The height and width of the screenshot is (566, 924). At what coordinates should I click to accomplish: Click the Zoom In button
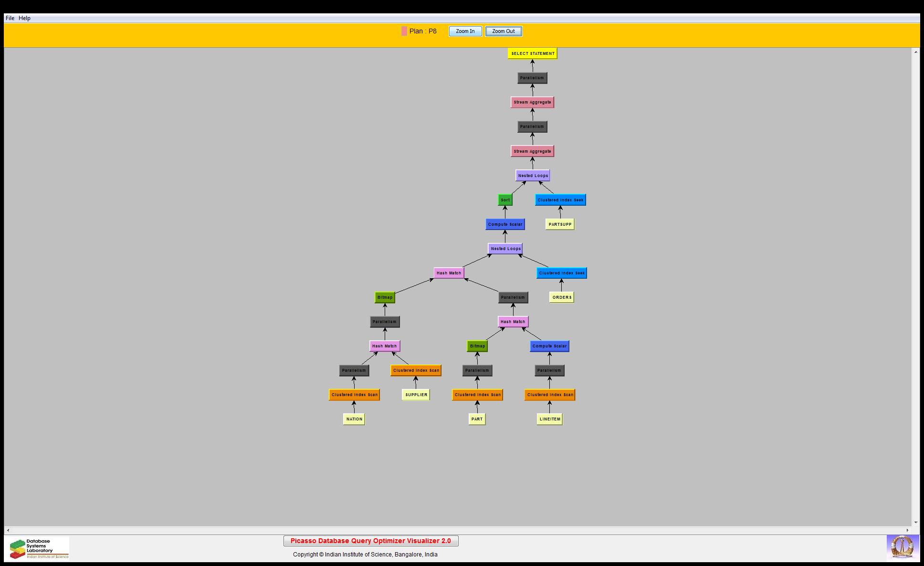465,31
